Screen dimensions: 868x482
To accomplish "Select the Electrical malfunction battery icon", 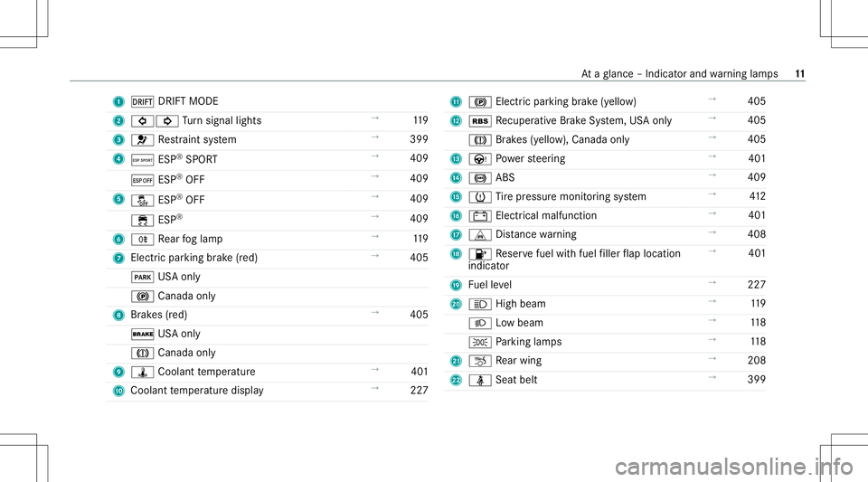I will [x=480, y=216].
